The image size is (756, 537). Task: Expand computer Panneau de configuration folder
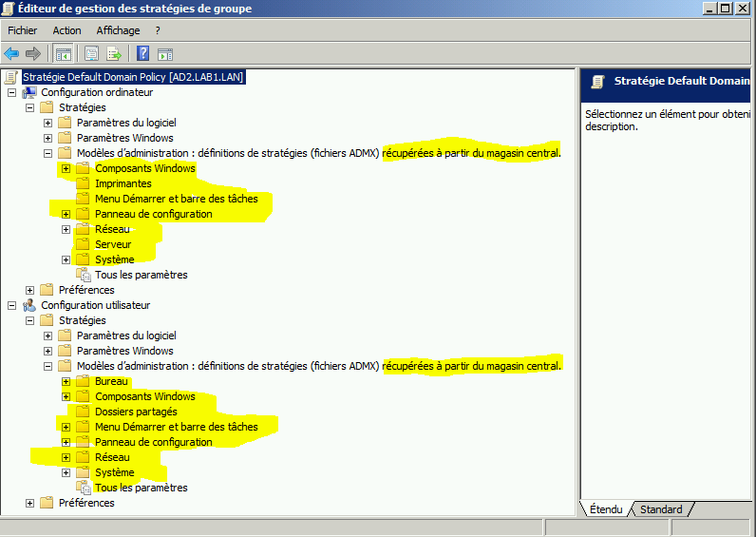[66, 214]
